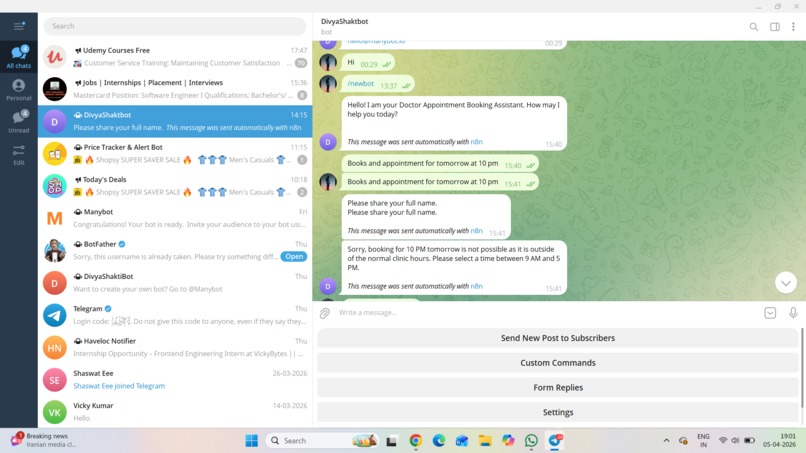Screen dimensions: 806x453
Task: Click the Today's Deals shop avatar
Action: 54,186
